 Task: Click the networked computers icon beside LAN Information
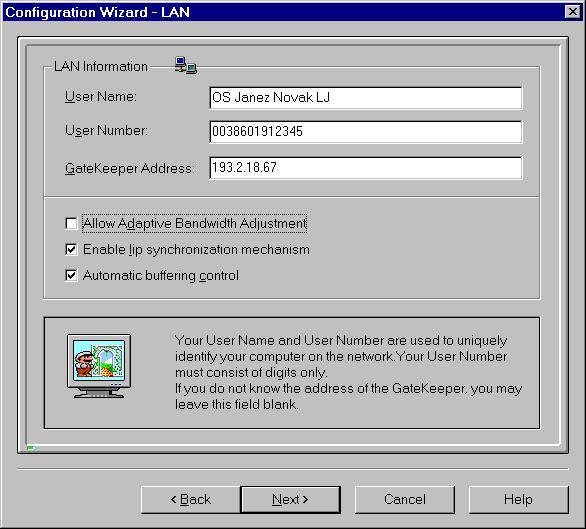(186, 65)
